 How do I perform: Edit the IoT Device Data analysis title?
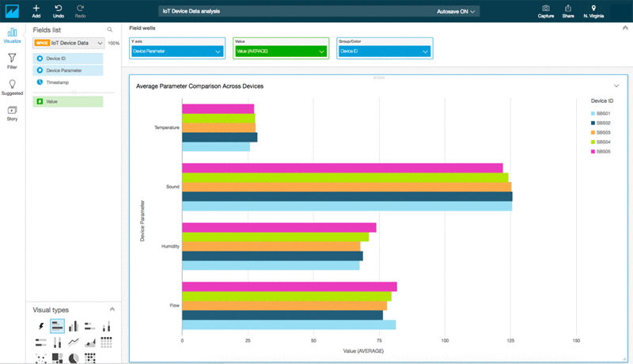[191, 11]
